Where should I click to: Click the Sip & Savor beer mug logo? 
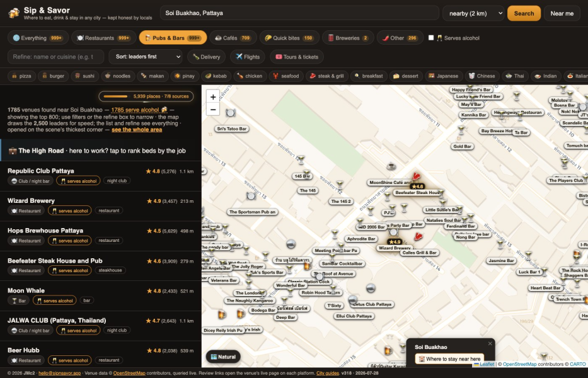[14, 13]
